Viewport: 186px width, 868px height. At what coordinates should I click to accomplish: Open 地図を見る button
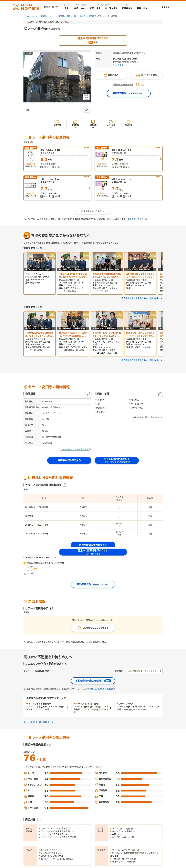(x=111, y=75)
